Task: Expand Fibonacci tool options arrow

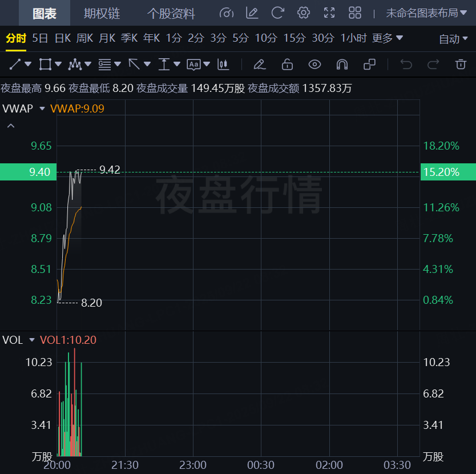Action: coord(118,64)
